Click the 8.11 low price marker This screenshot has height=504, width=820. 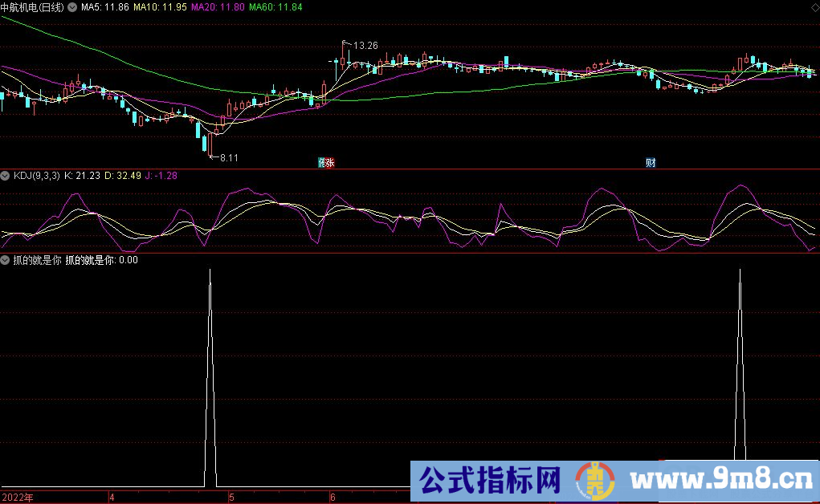[229, 157]
